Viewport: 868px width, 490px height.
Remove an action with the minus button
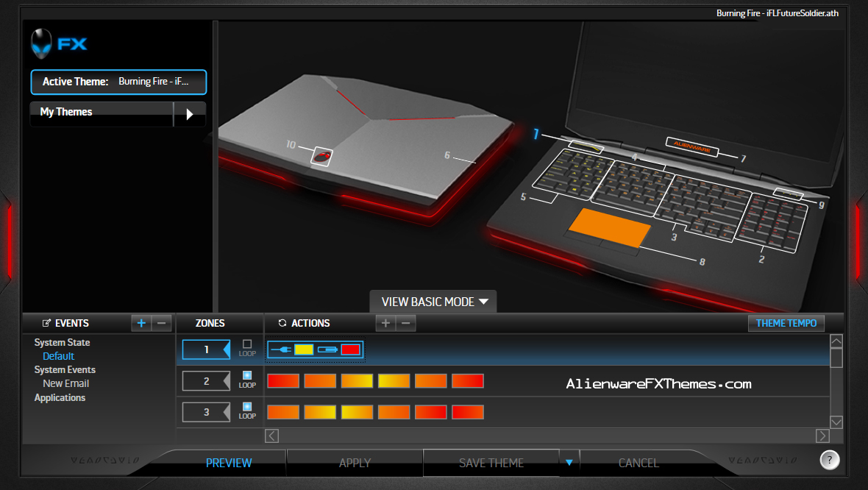click(406, 323)
